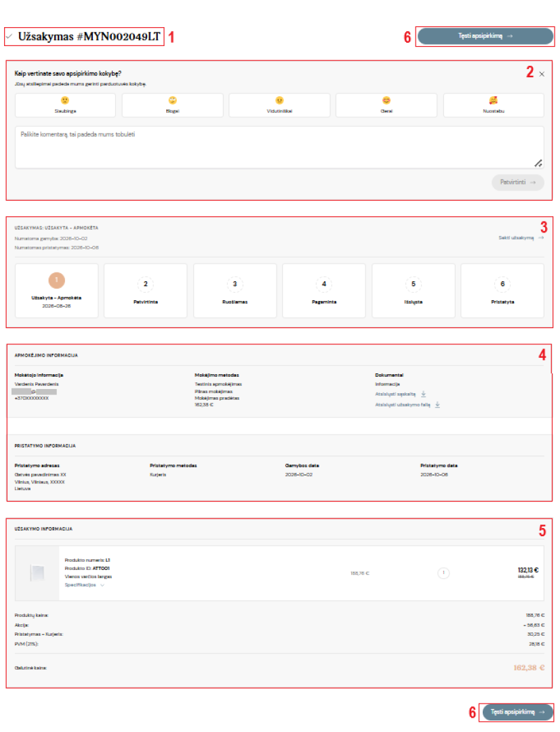Open the Sekti užsakymą tracking link
This screenshot has width=560, height=732.
click(521, 238)
